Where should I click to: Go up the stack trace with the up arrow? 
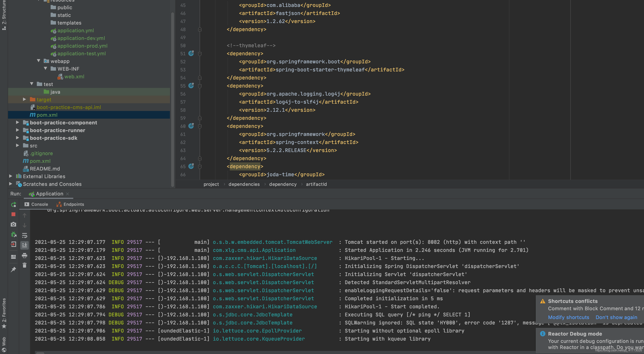tap(25, 215)
